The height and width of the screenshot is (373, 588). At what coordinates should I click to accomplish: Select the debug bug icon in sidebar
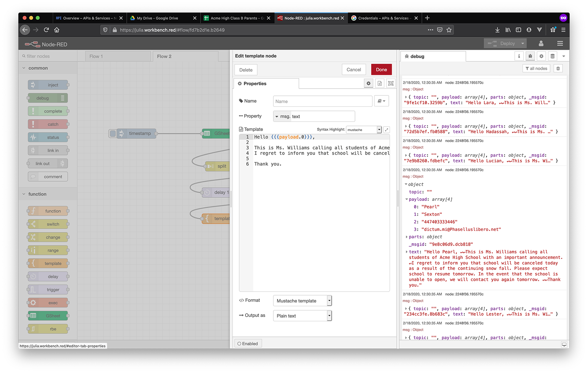(530, 56)
